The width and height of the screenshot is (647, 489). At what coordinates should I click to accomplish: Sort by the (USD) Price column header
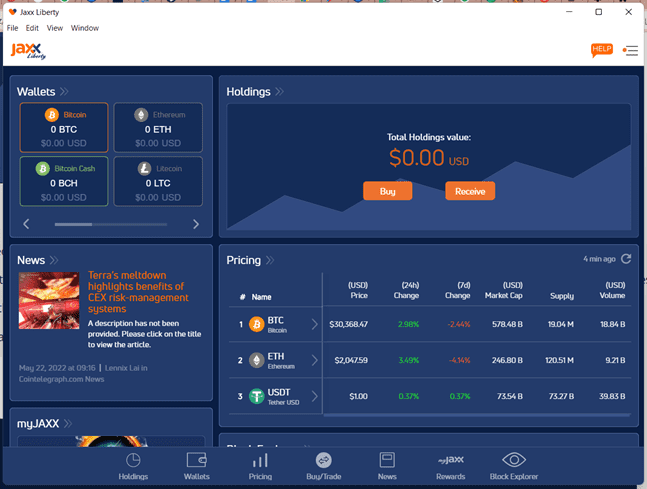click(358, 290)
